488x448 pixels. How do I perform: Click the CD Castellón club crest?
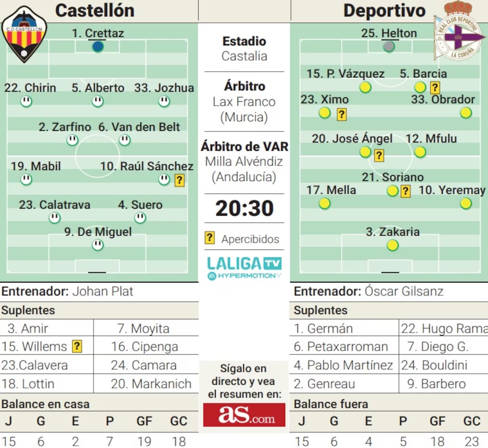pos(25,35)
